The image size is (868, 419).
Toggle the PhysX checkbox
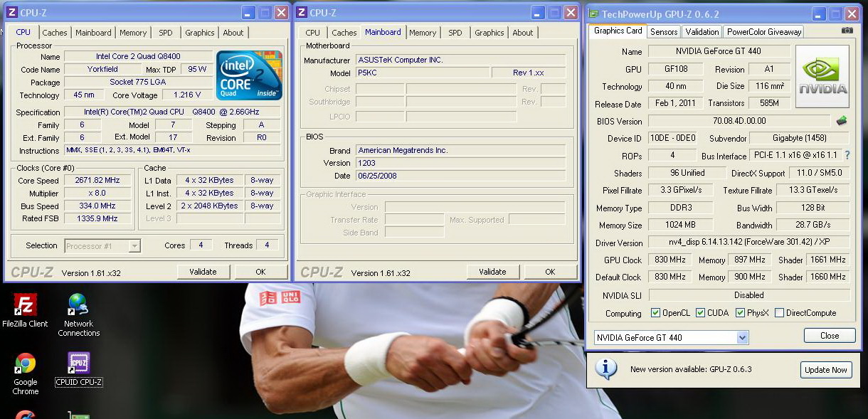pos(740,313)
